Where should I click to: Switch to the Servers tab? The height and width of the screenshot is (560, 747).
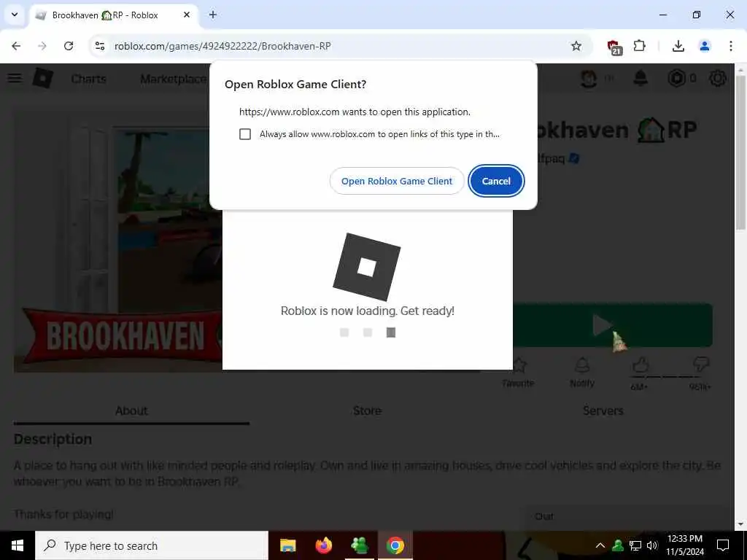(603, 411)
